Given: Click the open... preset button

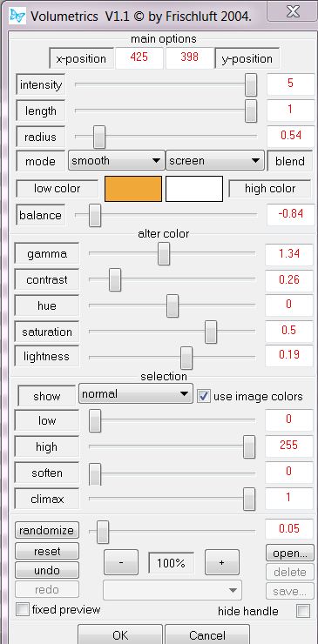Looking at the screenshot, I should (289, 553).
